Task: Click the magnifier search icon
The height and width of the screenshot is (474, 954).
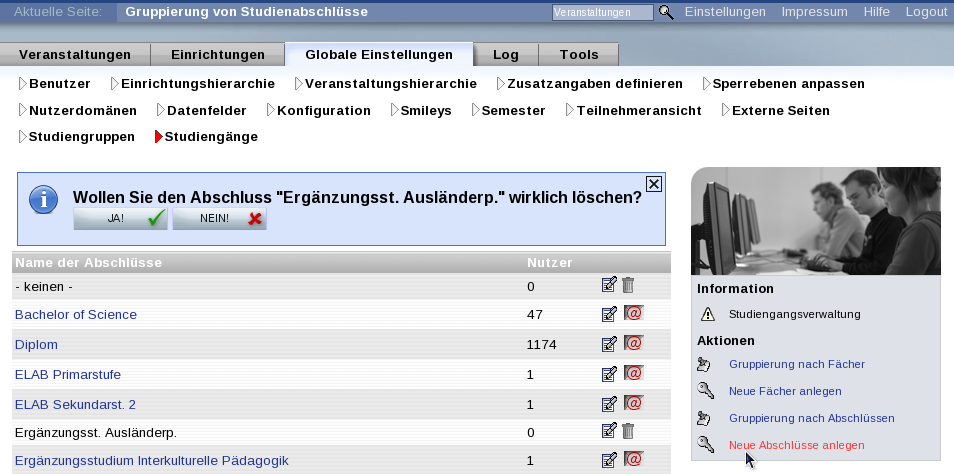Action: tap(666, 12)
